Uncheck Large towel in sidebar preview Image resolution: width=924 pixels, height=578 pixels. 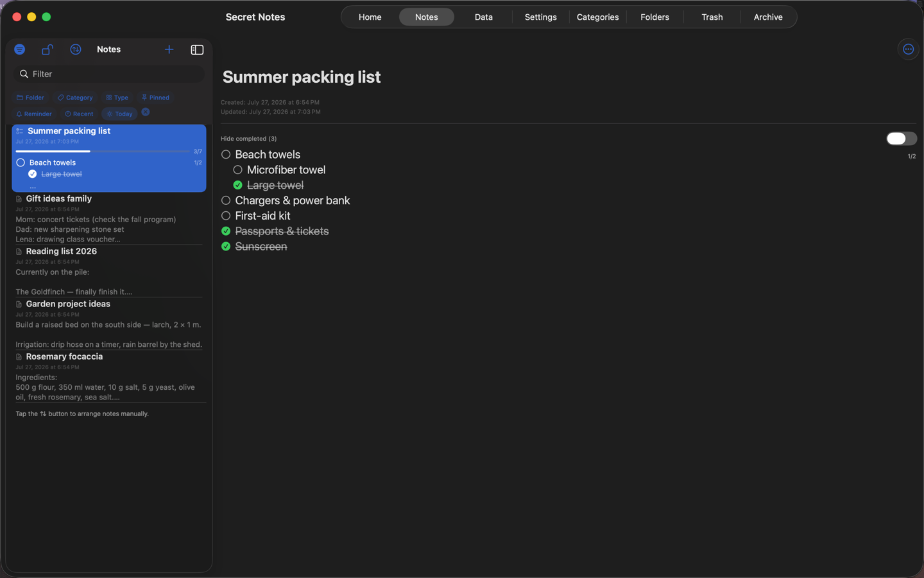[33, 174]
